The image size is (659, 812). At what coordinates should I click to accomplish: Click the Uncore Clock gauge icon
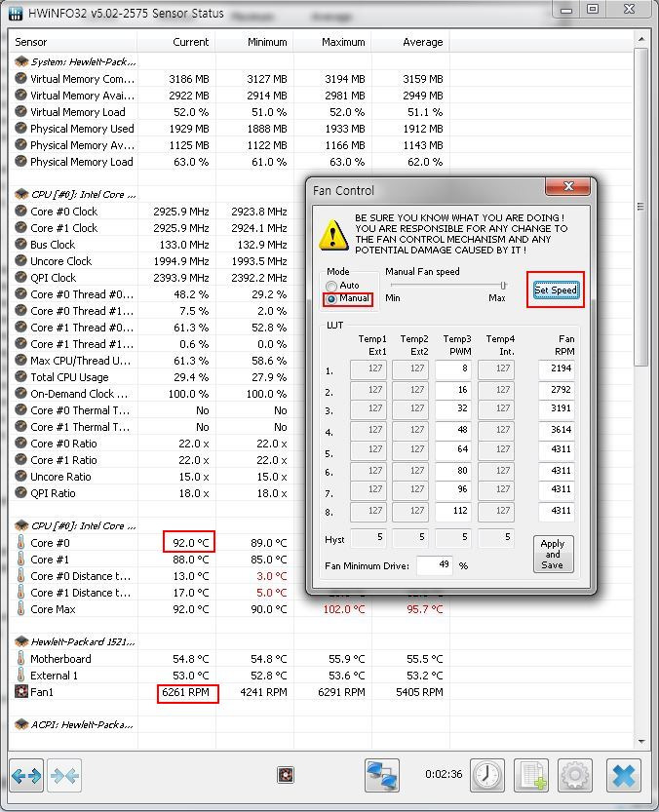(21, 260)
